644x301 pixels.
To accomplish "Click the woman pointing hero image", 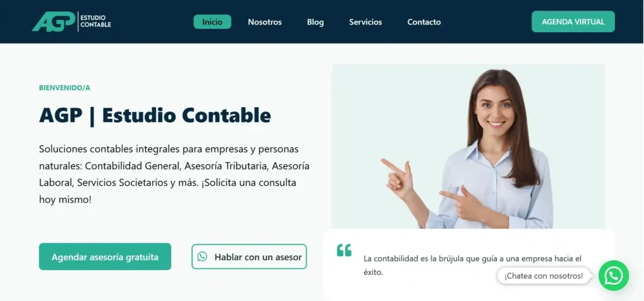I will [468, 146].
